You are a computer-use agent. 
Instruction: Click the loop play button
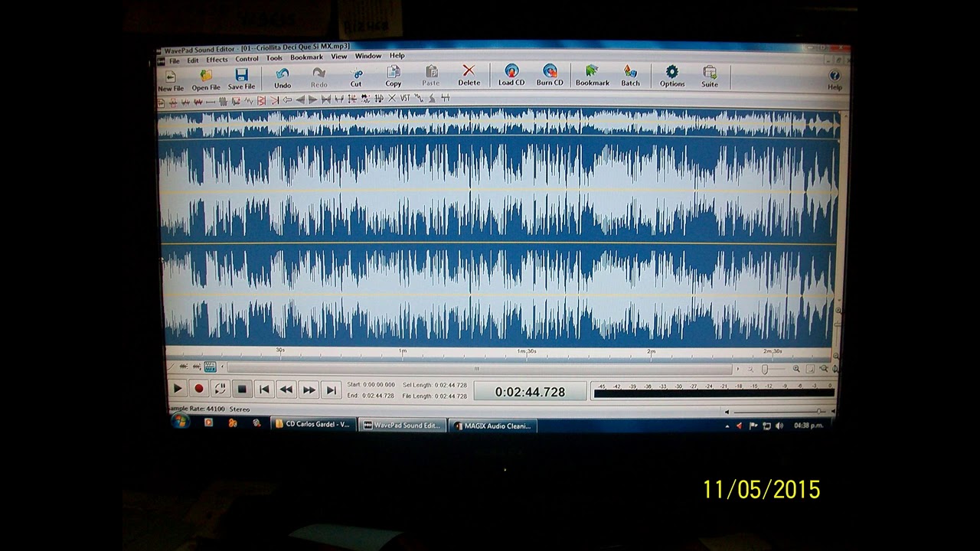220,389
